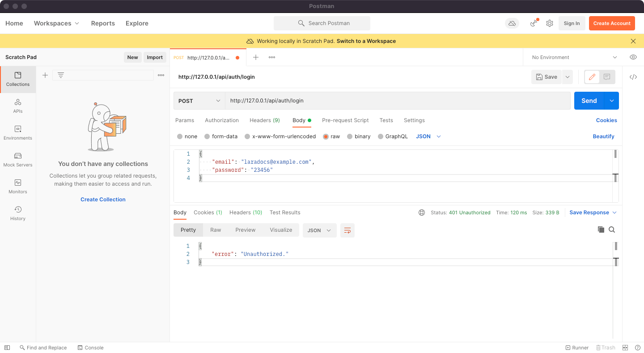Open the Send button dropdown arrow
Viewport: 644px width, 353px height.
coord(611,101)
